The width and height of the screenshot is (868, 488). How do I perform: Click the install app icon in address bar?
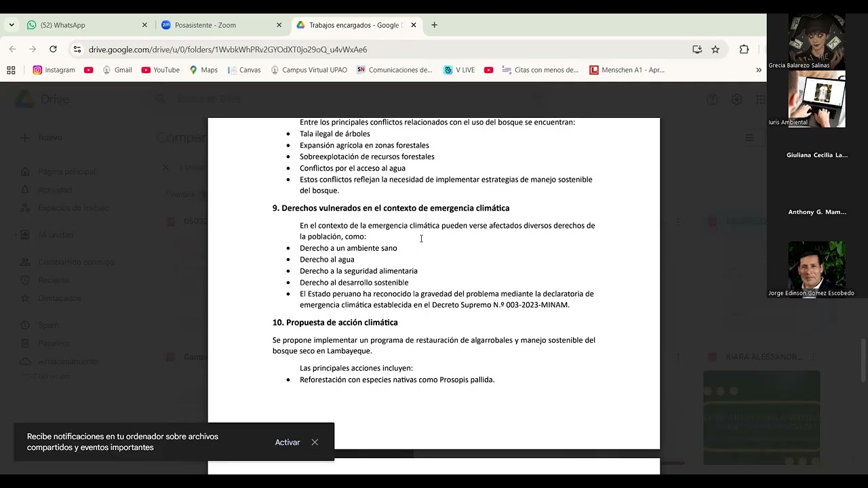[697, 49]
